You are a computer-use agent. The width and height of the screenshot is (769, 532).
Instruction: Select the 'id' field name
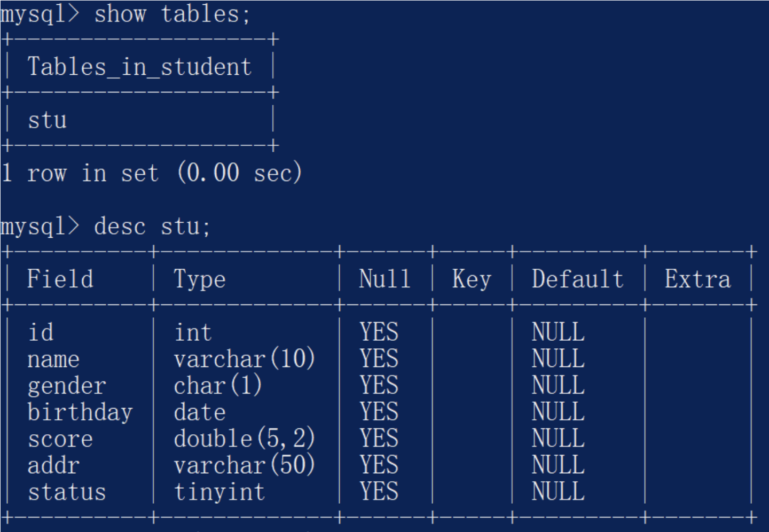(41, 332)
